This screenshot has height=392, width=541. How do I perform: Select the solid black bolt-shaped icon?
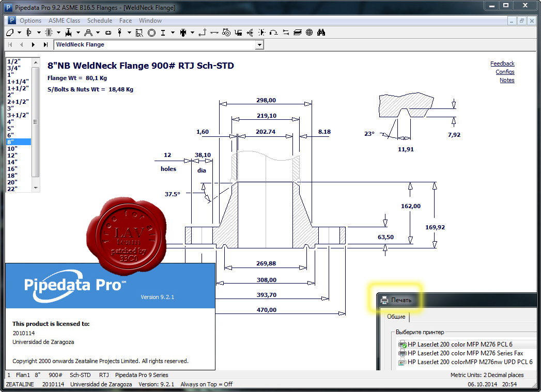[x=183, y=33]
